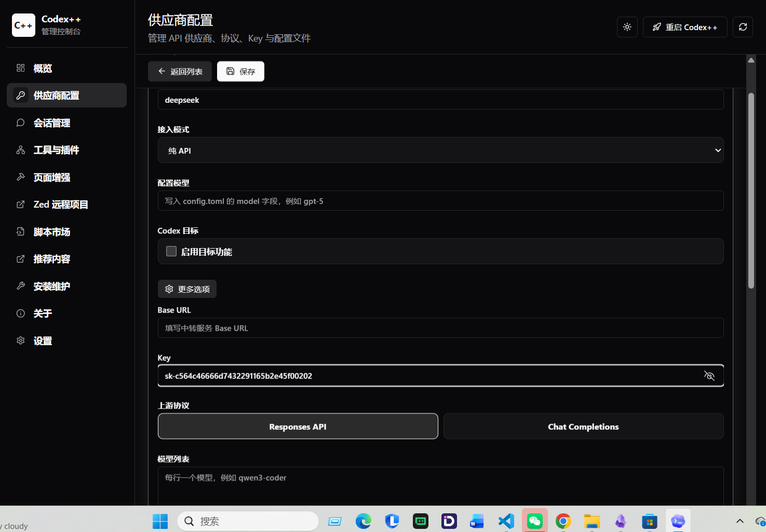Open 会话管理 in the sidebar
766x532 pixels.
coord(66,123)
